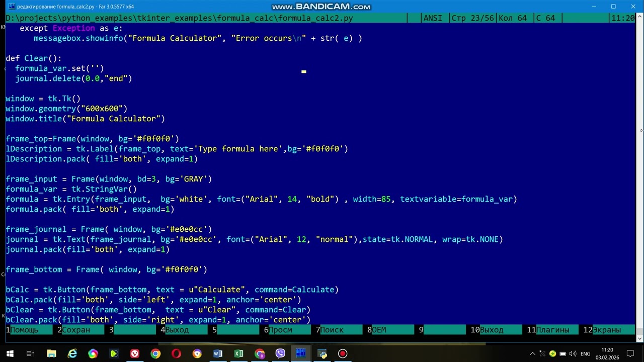Viewport: 644px width, 362px height.
Task: Click the 8 OEM function key
Action: click(390, 330)
